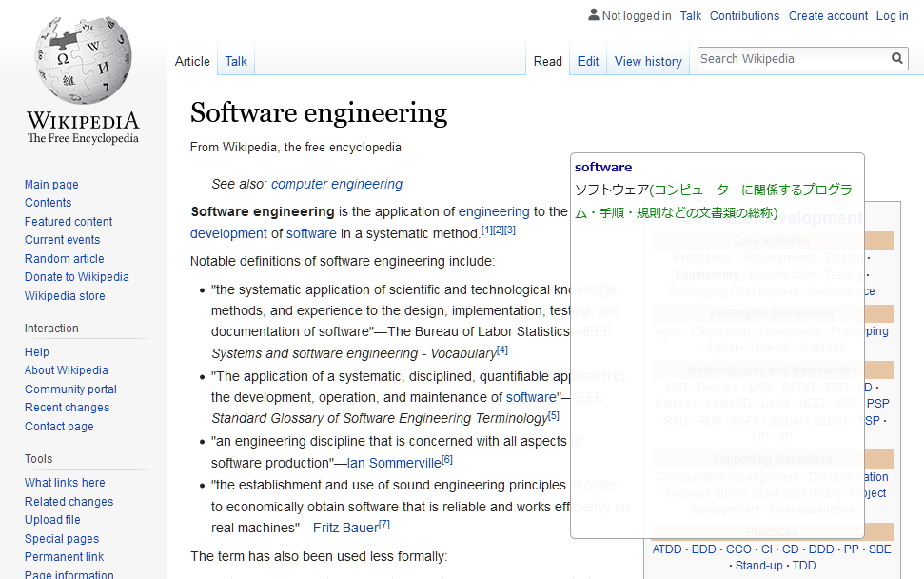Open the Fritz Bauer article link
This screenshot has width=924, height=579.
pos(345,527)
